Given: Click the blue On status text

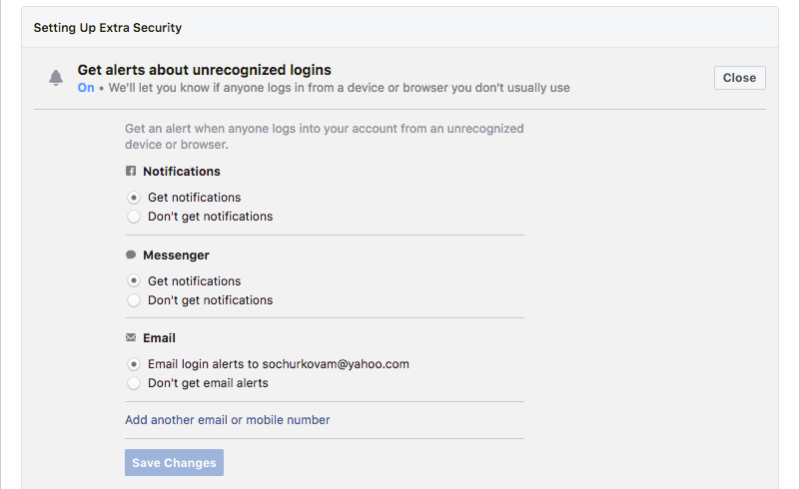Looking at the screenshot, I should click(x=86, y=88).
